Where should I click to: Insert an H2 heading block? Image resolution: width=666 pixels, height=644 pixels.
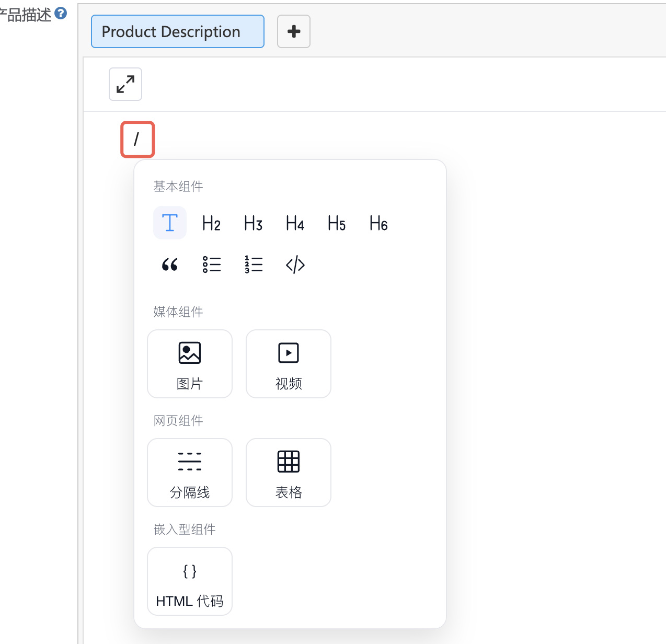point(212,223)
